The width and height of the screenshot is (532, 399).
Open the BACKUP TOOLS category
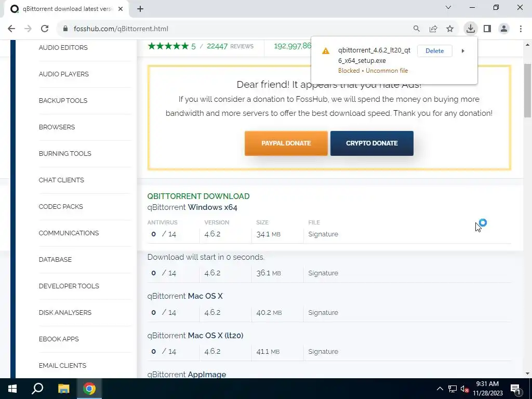coord(63,100)
